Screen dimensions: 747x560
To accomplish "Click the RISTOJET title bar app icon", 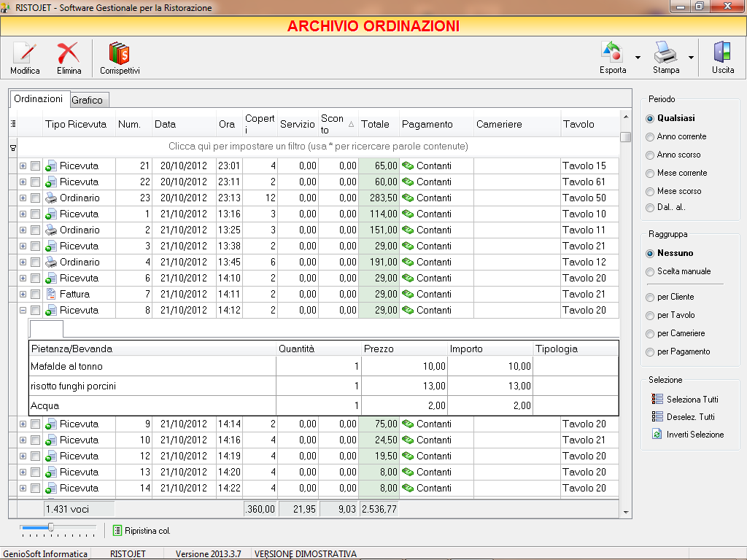I will tap(6, 7).
